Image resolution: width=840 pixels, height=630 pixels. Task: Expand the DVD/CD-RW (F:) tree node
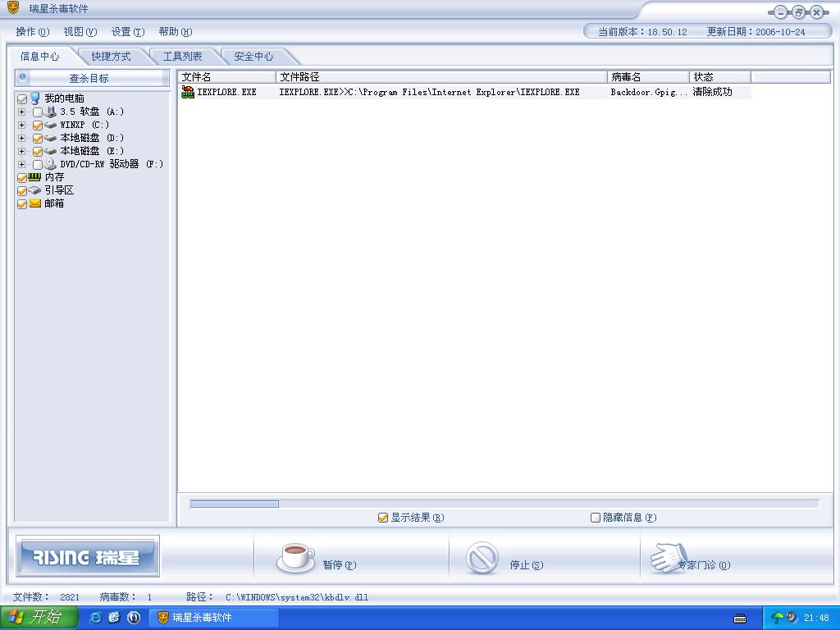[21, 164]
